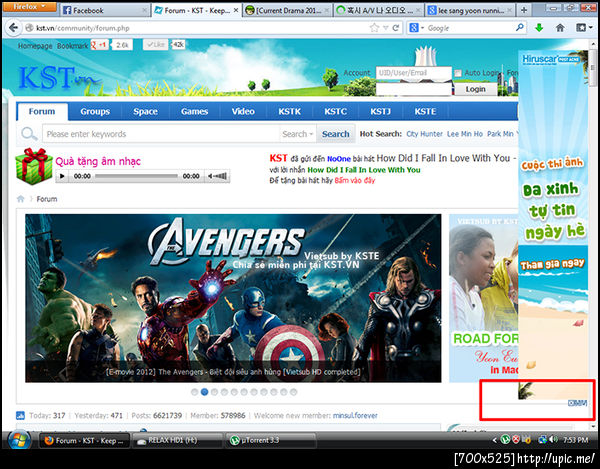This screenshot has height=469, width=600.
Task: Click the Google +1 button
Action: [100, 45]
